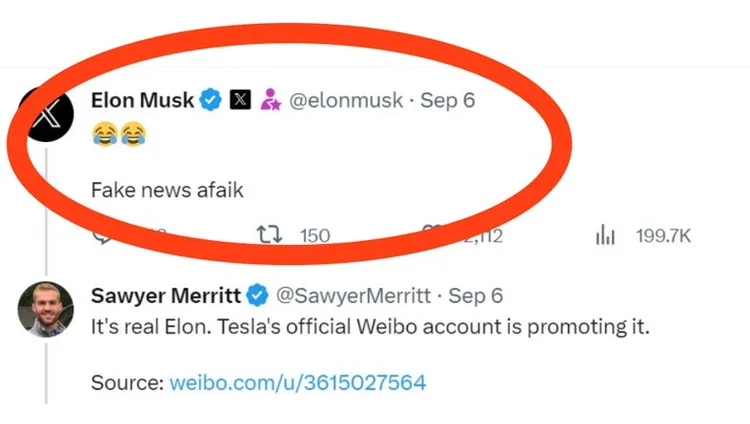Open the Elon Musk display name
The width and height of the screenshot is (750, 424).
point(141,100)
